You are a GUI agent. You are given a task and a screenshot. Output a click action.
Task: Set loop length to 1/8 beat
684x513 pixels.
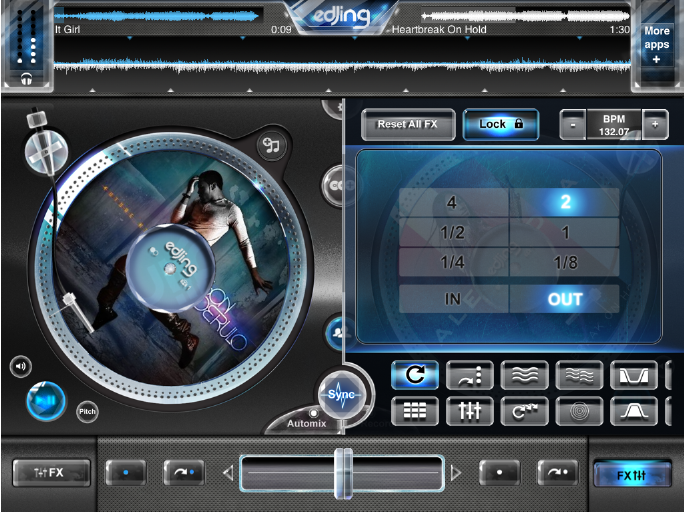tap(564, 262)
